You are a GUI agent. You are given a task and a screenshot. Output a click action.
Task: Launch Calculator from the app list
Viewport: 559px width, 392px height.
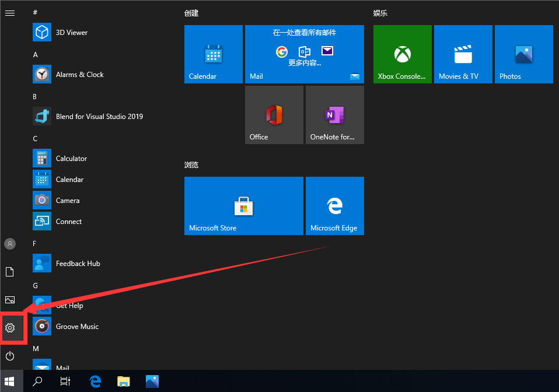100,158
